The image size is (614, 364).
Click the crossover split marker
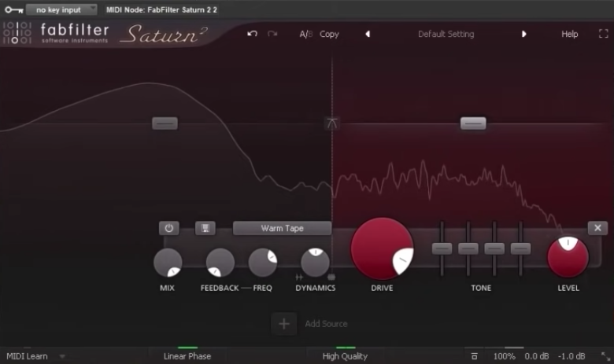(331, 123)
